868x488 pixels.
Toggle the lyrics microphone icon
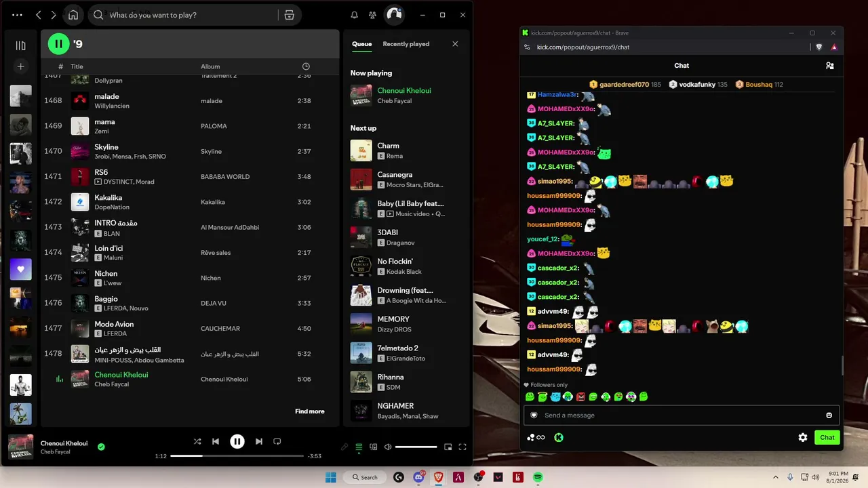344,447
